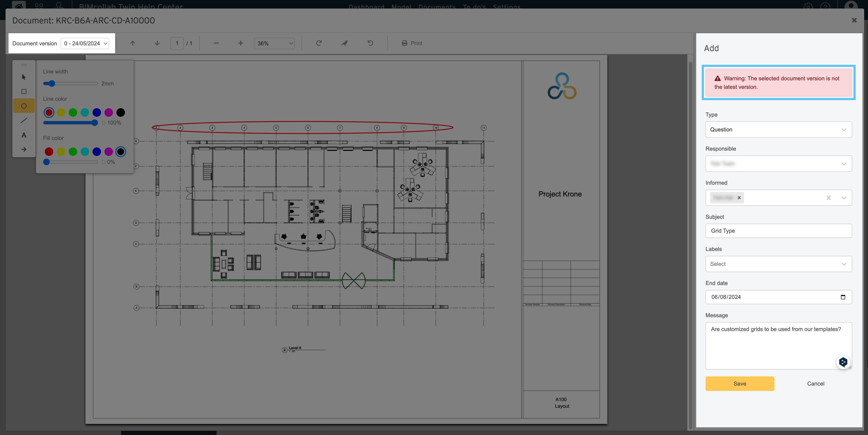
Task: Cancel adding the issue
Action: click(815, 383)
